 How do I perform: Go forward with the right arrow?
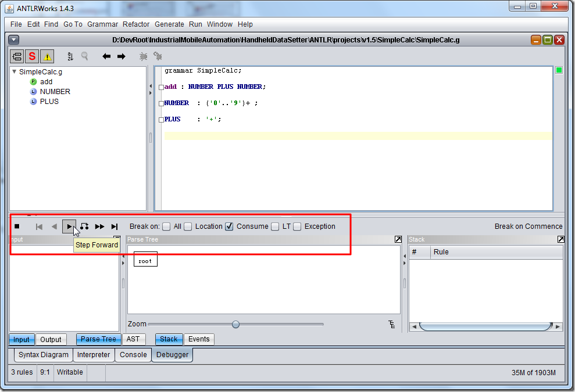point(122,56)
